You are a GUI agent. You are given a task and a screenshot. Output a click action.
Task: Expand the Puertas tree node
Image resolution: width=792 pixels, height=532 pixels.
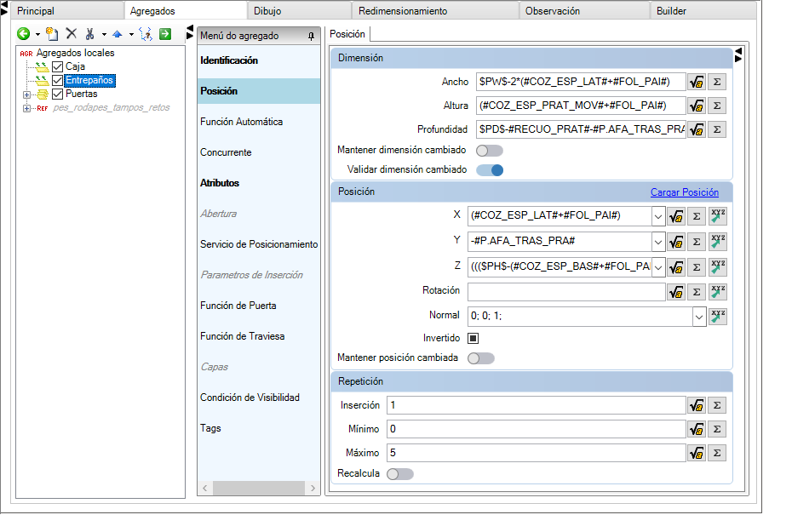tap(26, 94)
